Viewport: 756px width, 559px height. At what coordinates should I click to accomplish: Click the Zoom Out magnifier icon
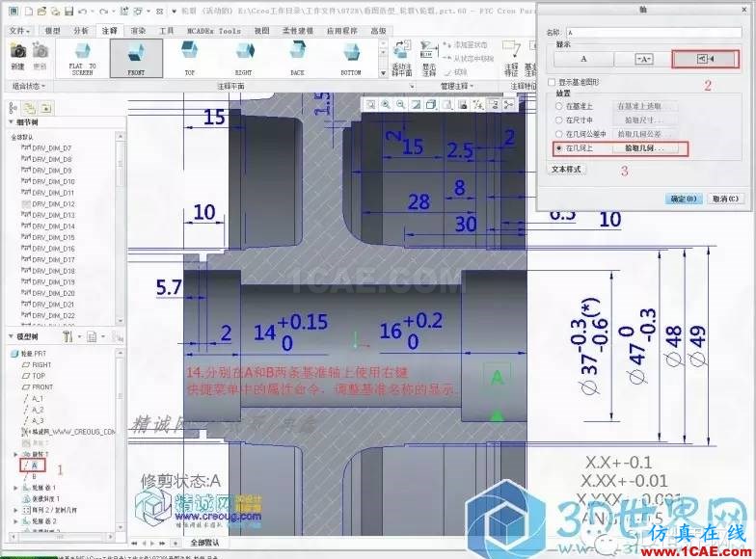pos(401,104)
